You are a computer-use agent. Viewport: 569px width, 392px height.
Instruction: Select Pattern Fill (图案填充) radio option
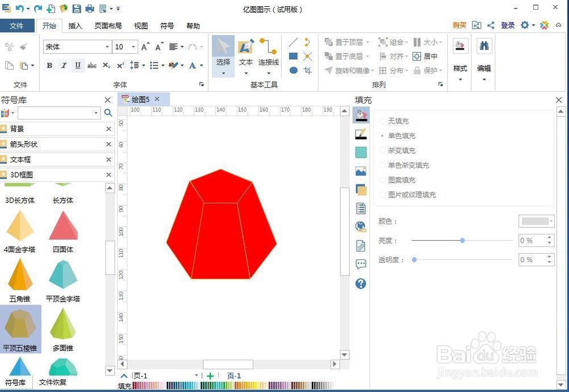(x=397, y=180)
